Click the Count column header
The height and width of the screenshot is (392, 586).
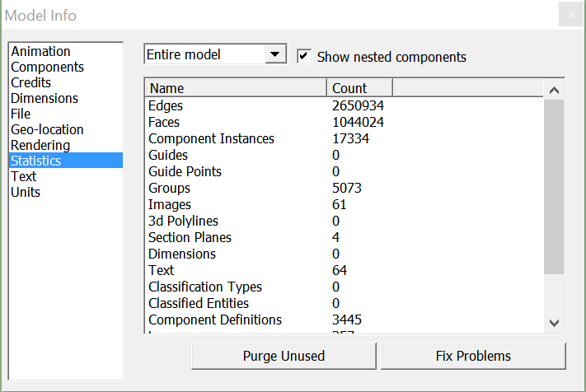359,88
